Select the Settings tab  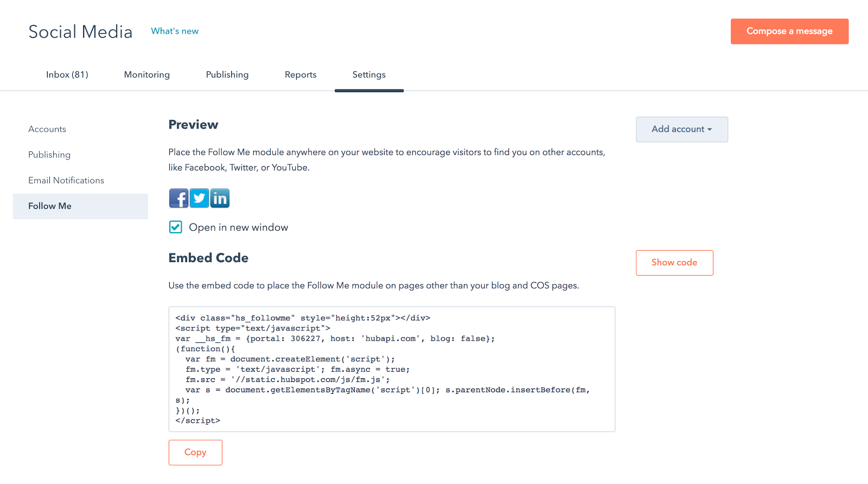pyautogui.click(x=369, y=75)
